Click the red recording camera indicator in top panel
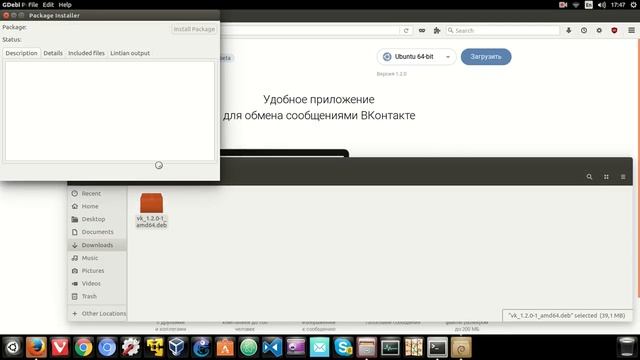640x360 pixels. click(x=563, y=5)
